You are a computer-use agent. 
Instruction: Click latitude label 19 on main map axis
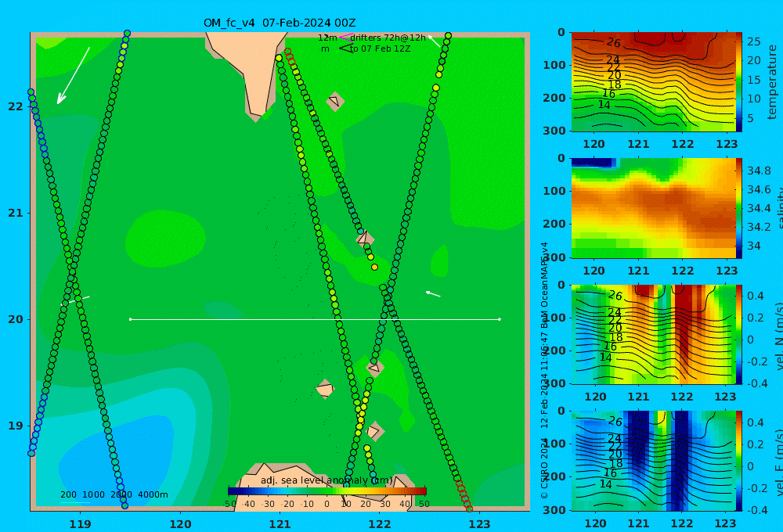click(x=16, y=426)
